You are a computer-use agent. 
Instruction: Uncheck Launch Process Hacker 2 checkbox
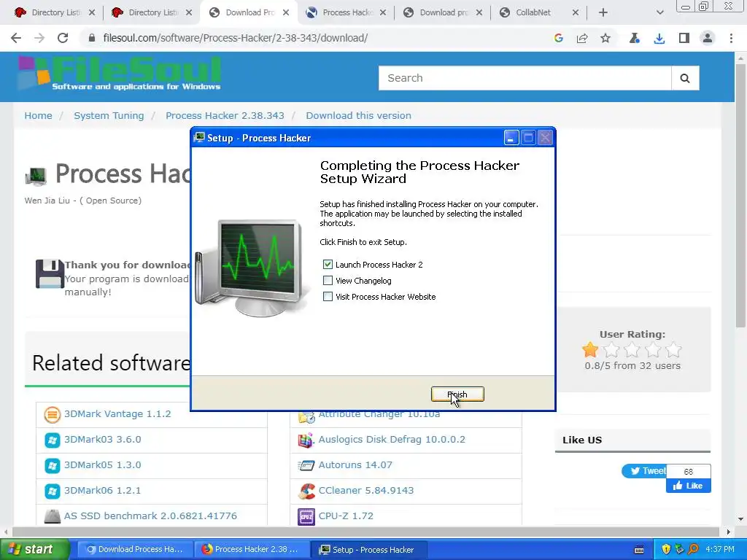pos(328,264)
